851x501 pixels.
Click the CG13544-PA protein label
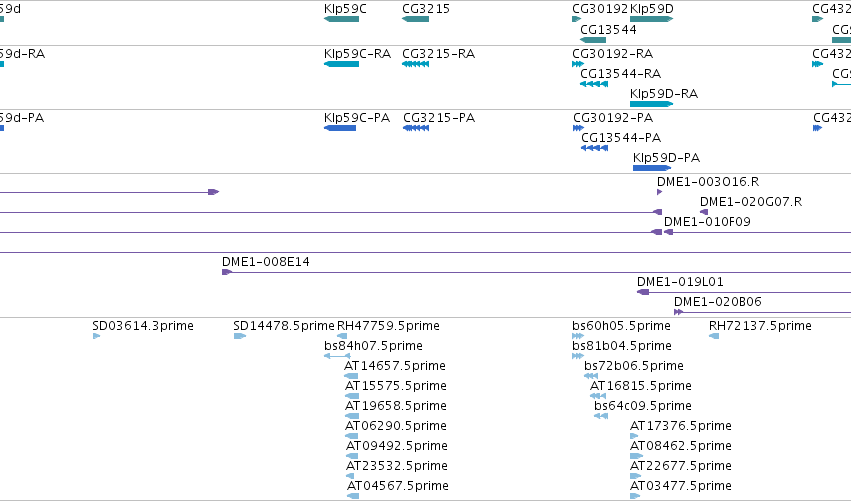point(621,138)
